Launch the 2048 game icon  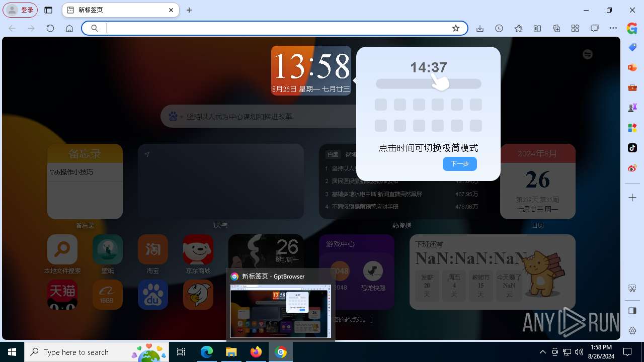point(340,271)
